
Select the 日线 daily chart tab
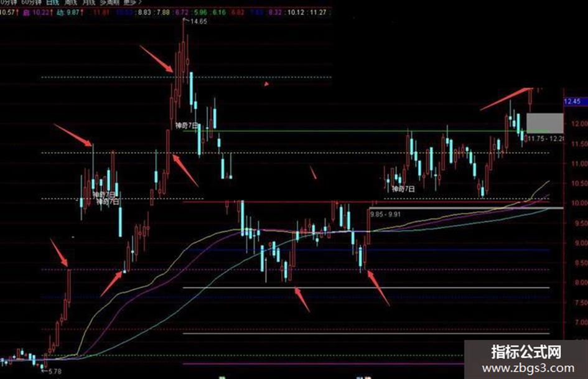pyautogui.click(x=52, y=2)
